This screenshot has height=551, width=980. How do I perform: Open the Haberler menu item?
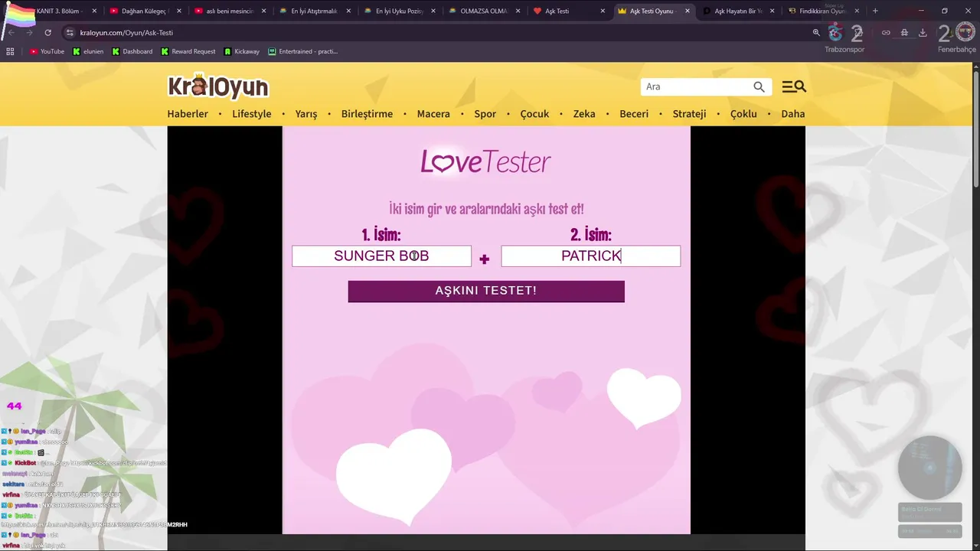(188, 114)
